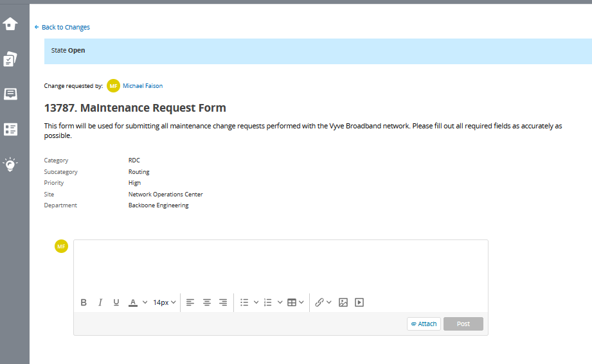Insert a numbered list
Viewport: 592px width, 364px height.
pyautogui.click(x=267, y=302)
